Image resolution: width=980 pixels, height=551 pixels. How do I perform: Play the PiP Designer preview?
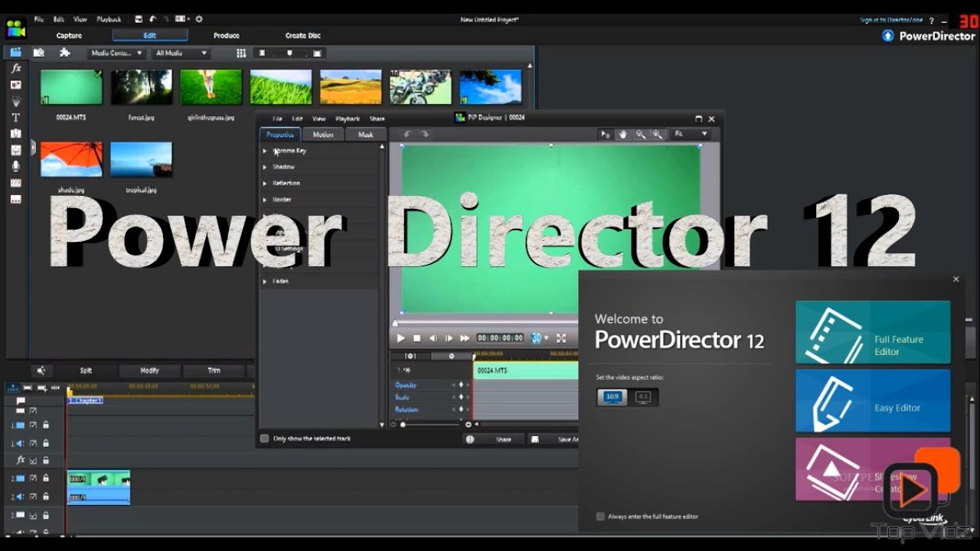pos(400,337)
